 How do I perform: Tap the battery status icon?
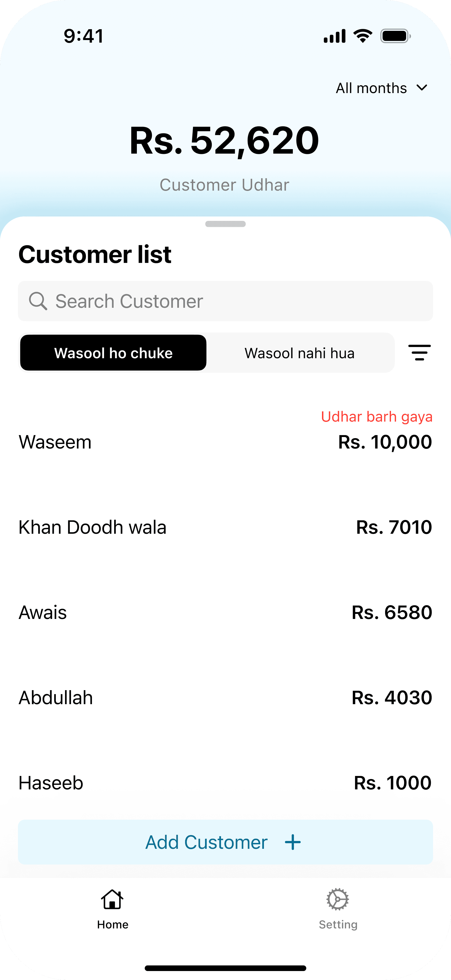click(395, 36)
